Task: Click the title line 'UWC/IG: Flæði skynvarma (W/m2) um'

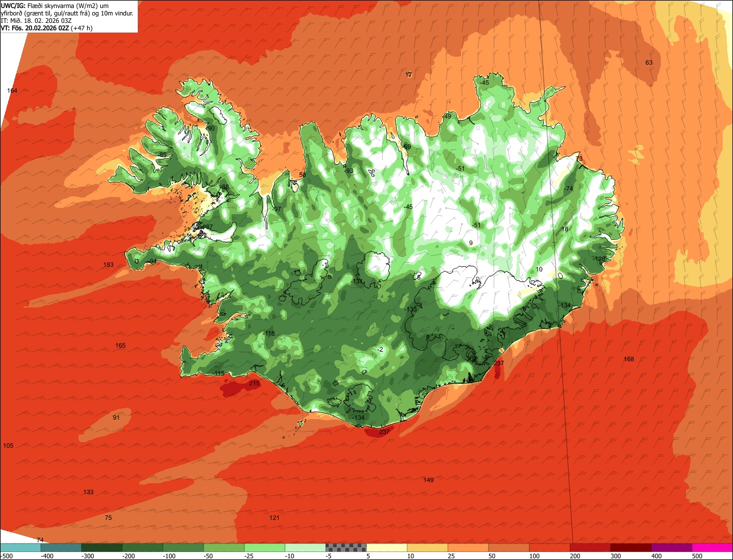Action: [55, 5]
